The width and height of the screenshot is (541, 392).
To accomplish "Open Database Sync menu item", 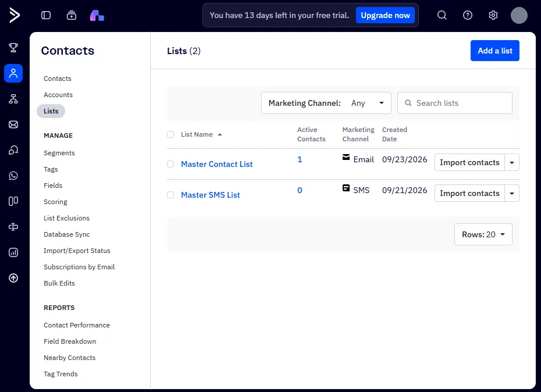I will pos(66,234).
